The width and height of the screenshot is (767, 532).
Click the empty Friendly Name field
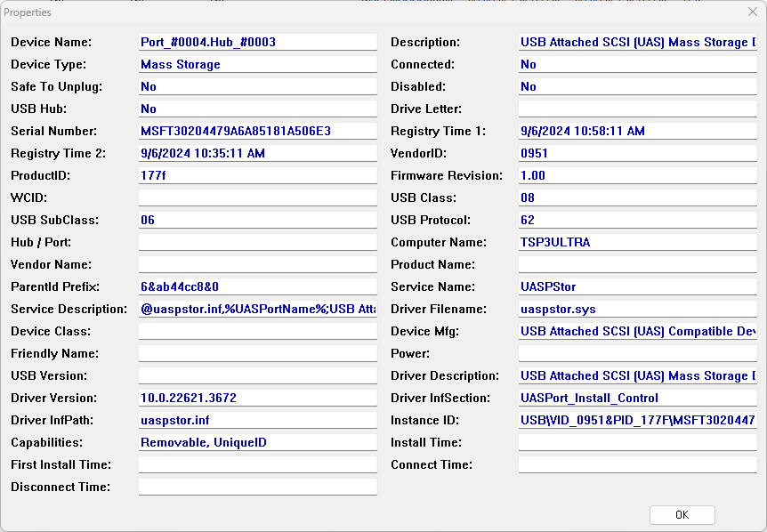(x=258, y=353)
